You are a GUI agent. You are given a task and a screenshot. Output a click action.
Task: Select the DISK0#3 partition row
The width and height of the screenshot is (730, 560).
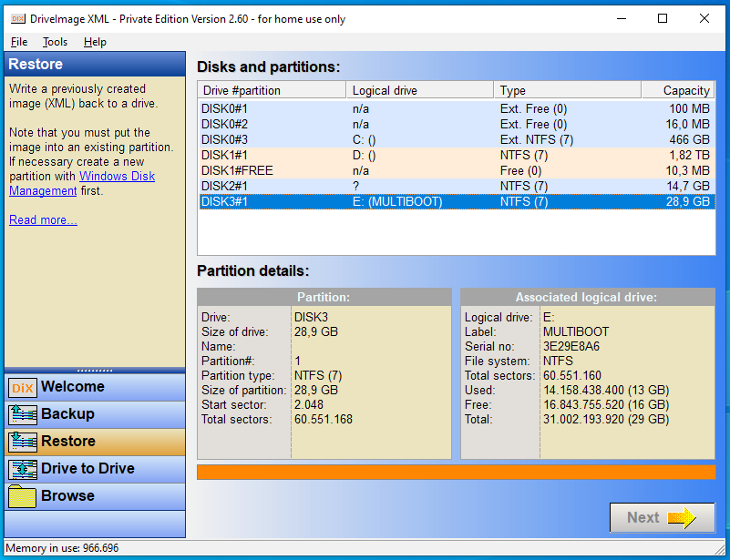point(458,139)
